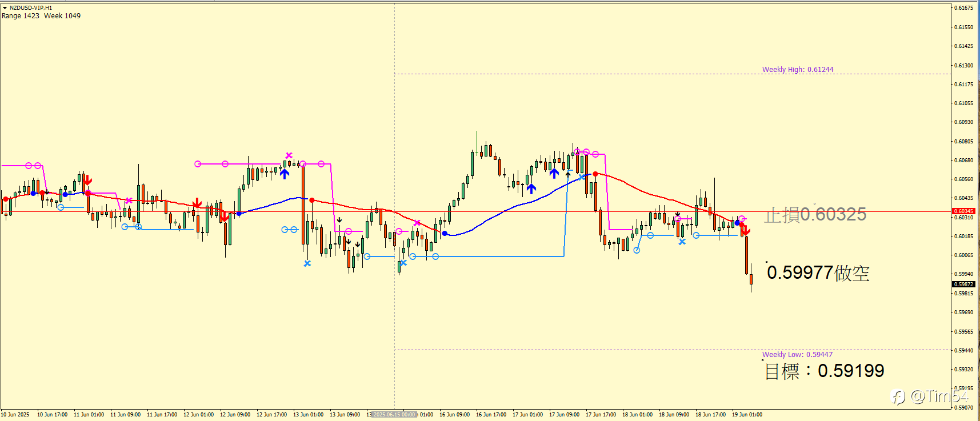
Task: Click the Range 1423 Week 1049 label
Action: point(41,16)
